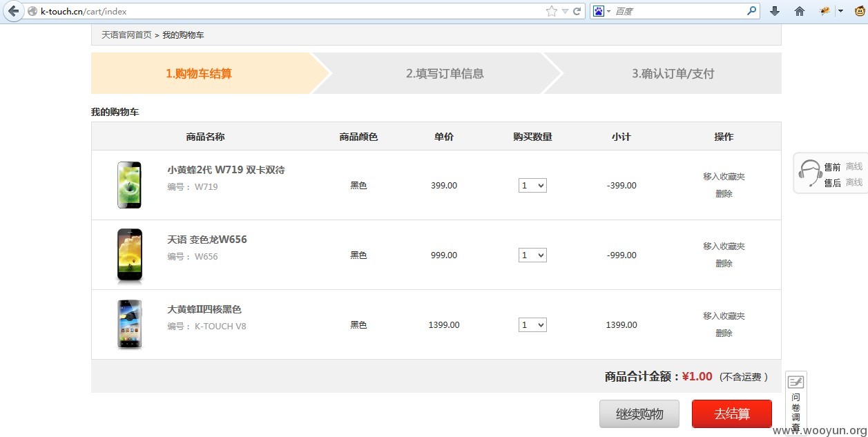This screenshot has height=437, width=868.
Task: Click subtotal value 1399.00
Action: 621,324
